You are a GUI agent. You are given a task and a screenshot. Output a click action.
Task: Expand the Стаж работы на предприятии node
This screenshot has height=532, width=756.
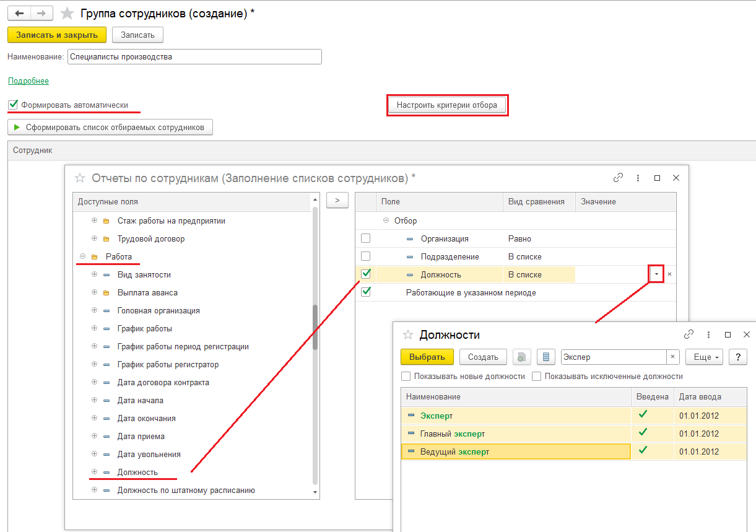[x=94, y=220]
